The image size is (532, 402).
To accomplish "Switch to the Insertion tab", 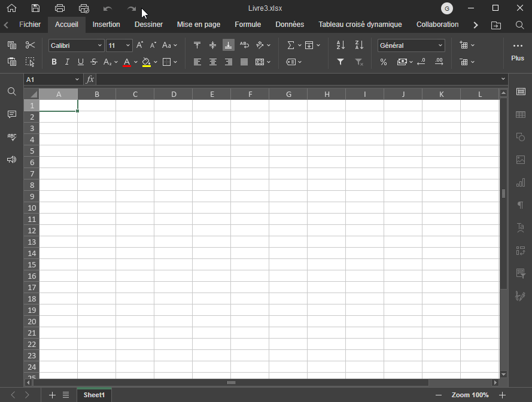I will pyautogui.click(x=106, y=25).
